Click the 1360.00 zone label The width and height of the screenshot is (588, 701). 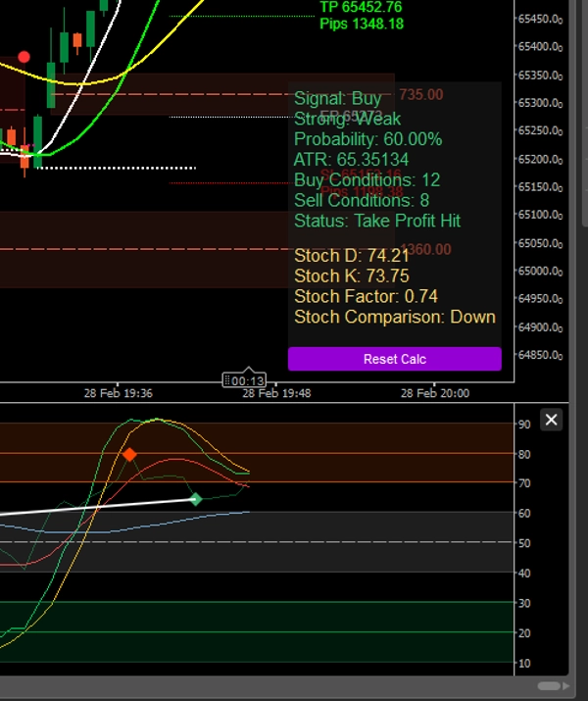424,249
